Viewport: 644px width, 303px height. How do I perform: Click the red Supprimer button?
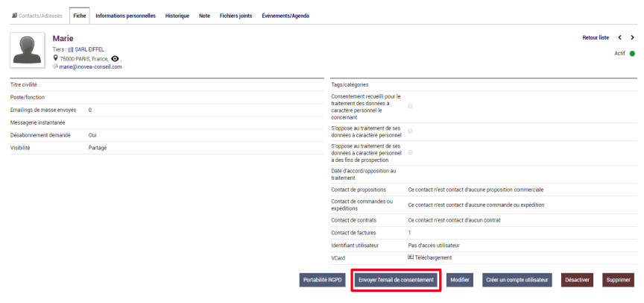pos(618,280)
